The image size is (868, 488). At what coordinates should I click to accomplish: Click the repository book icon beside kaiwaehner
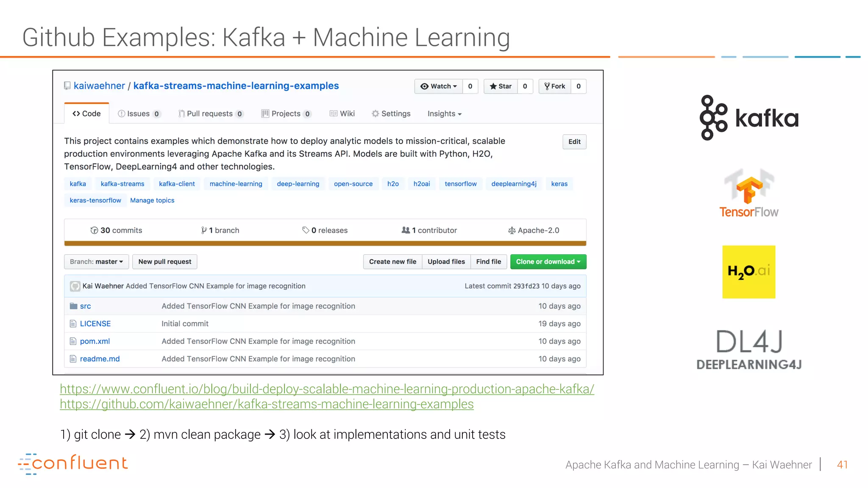coord(67,86)
